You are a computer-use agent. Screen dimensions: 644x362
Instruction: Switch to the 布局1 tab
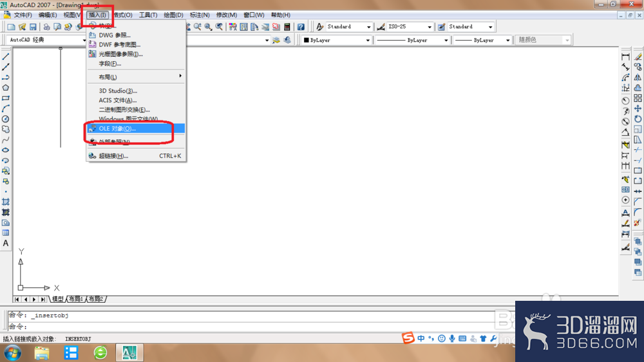click(x=75, y=299)
